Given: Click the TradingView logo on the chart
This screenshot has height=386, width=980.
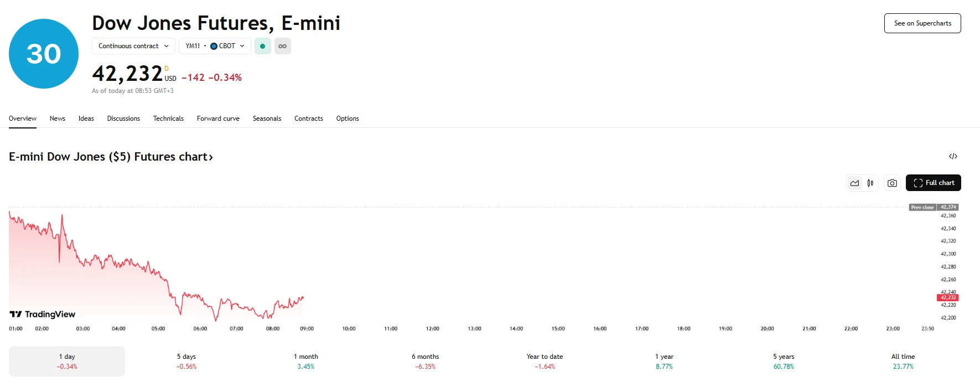Looking at the screenshot, I should tap(43, 314).
